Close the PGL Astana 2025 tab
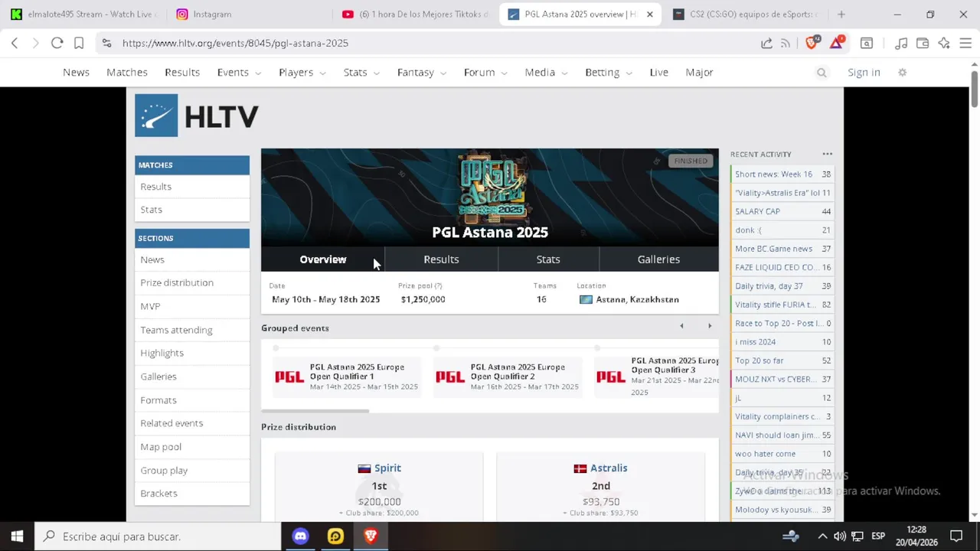This screenshot has width=980, height=551. point(650,14)
